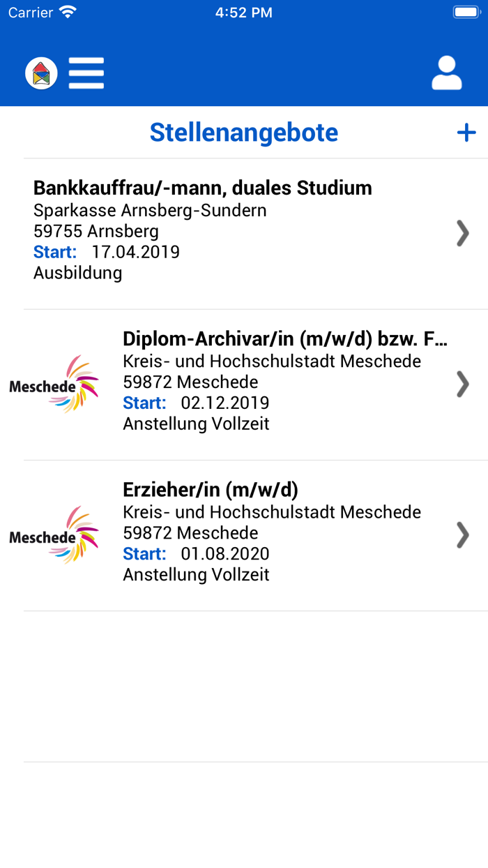Tap the 4:52 PM clock display
488x868 pixels.
[x=243, y=11]
